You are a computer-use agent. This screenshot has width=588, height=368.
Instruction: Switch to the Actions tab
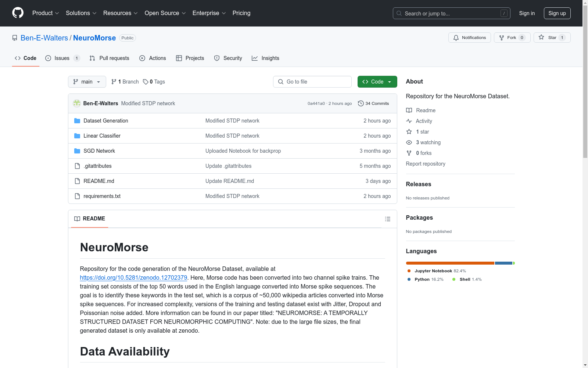(x=153, y=58)
